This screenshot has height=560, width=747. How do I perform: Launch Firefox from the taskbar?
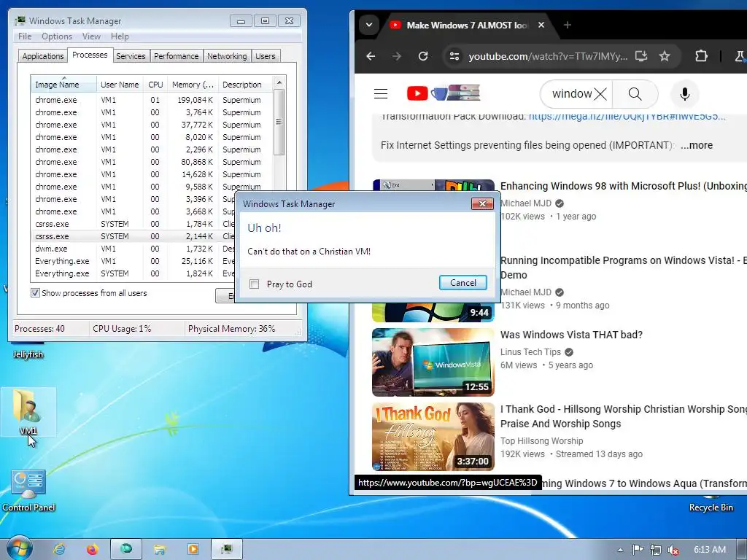pyautogui.click(x=93, y=550)
